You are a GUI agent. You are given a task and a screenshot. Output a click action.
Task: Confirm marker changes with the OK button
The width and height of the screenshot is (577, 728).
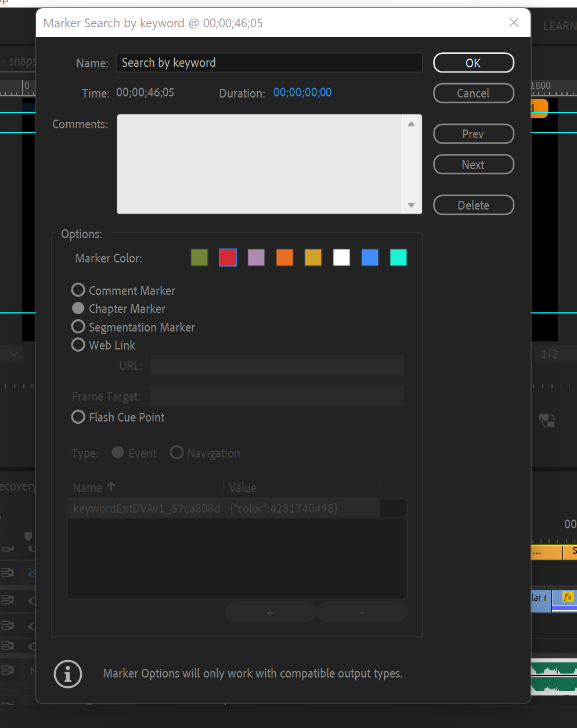(473, 63)
